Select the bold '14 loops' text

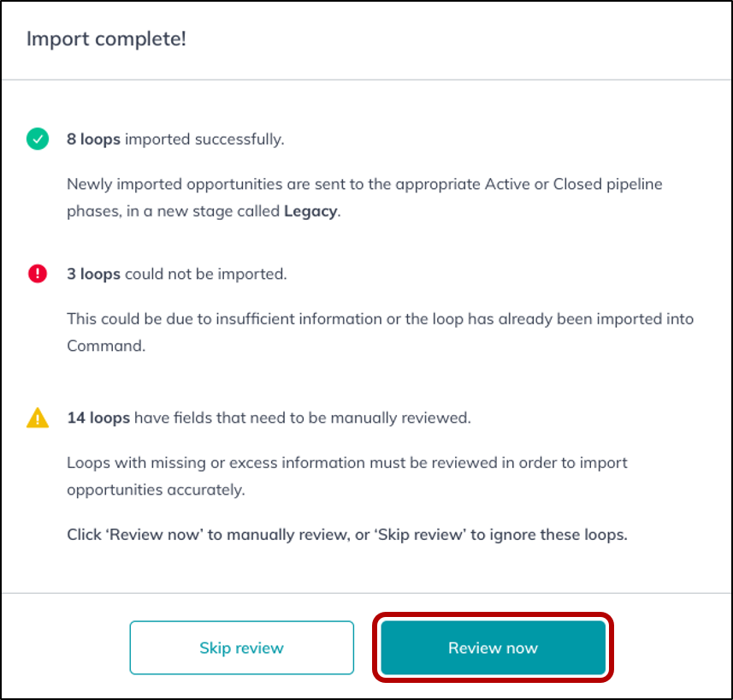tap(96, 418)
